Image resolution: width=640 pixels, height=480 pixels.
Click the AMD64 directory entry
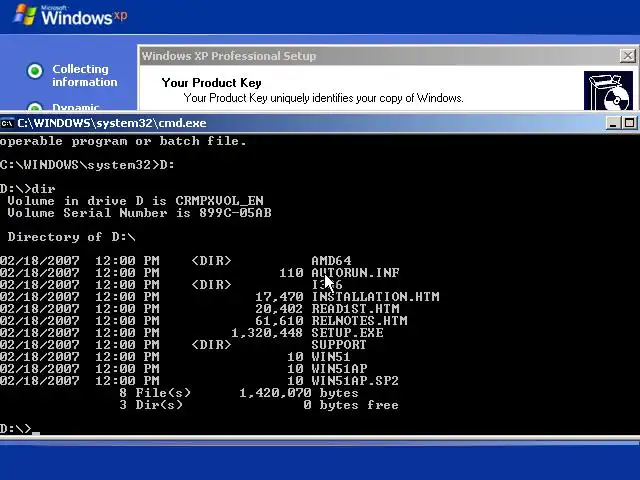(331, 260)
